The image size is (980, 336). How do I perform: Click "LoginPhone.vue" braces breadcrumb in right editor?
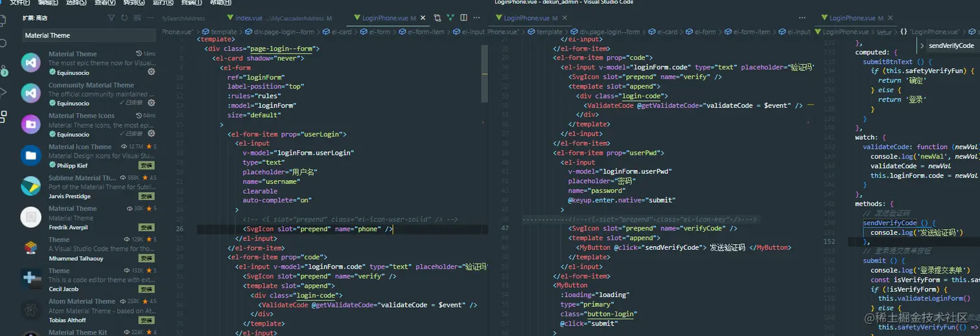tap(929, 32)
